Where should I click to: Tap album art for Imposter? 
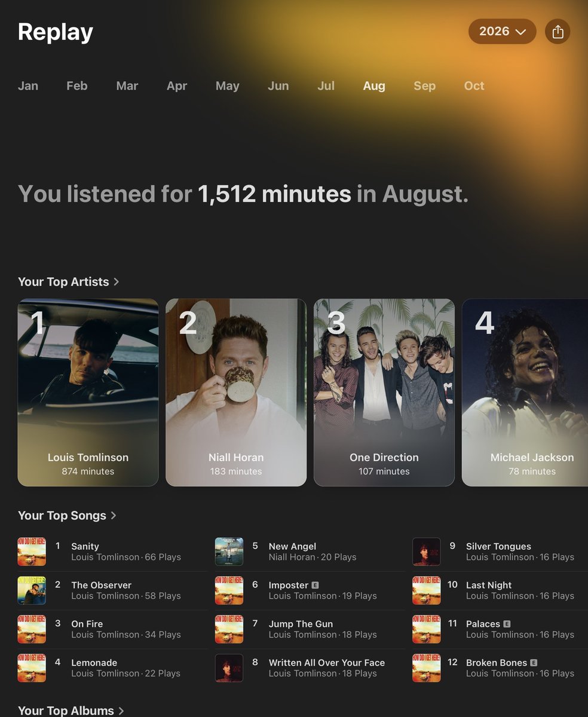(229, 590)
